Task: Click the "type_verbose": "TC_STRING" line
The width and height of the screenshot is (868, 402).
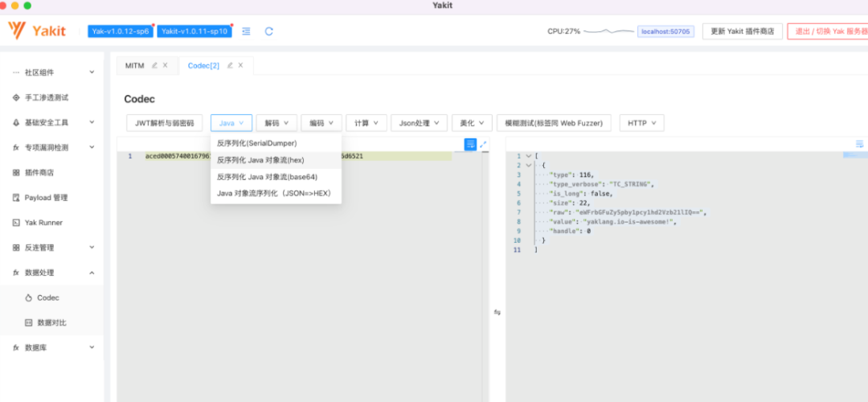Action: [x=601, y=184]
